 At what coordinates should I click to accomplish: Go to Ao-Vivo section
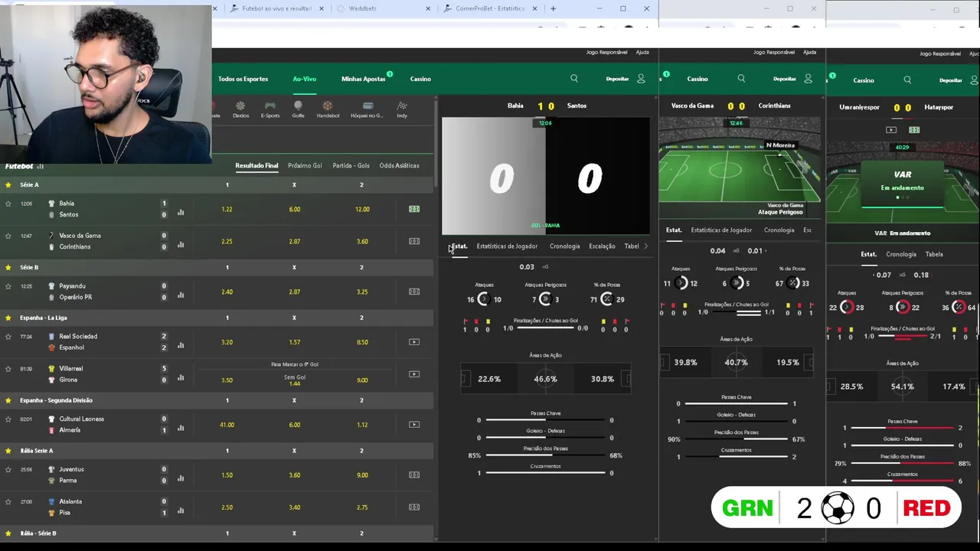click(304, 79)
